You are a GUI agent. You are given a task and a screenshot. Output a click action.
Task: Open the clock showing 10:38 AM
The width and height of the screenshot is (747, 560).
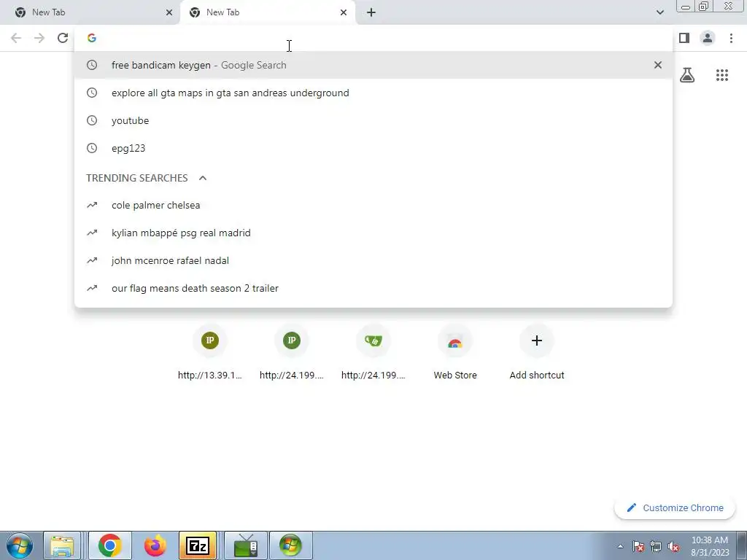[x=710, y=546]
